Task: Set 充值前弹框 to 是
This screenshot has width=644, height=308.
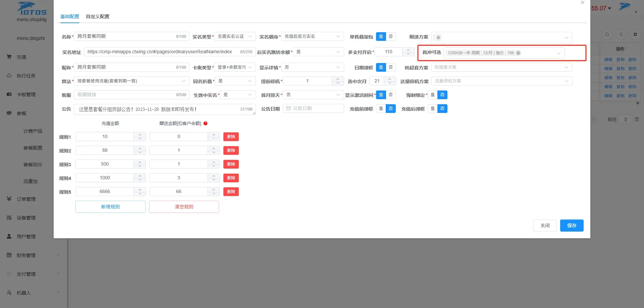Action: coord(381,109)
